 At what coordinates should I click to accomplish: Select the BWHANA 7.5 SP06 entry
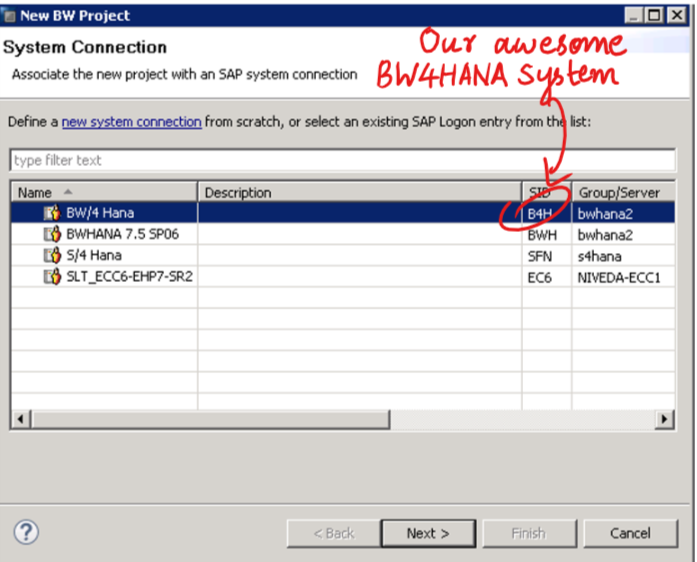(122, 234)
